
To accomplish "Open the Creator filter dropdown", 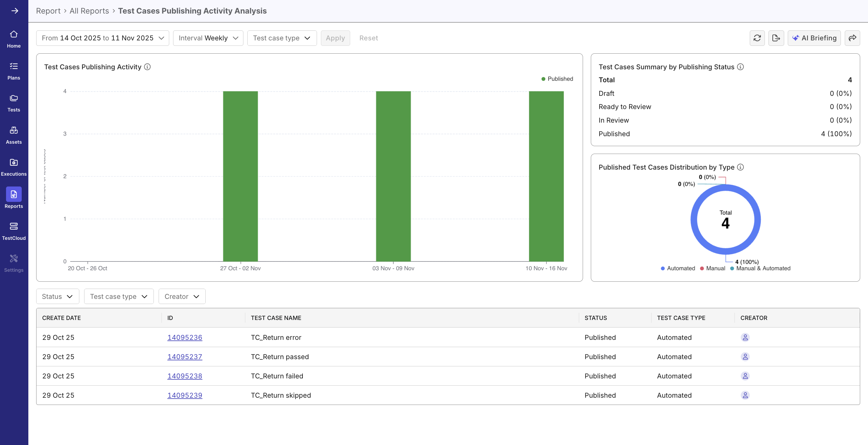I will click(182, 296).
